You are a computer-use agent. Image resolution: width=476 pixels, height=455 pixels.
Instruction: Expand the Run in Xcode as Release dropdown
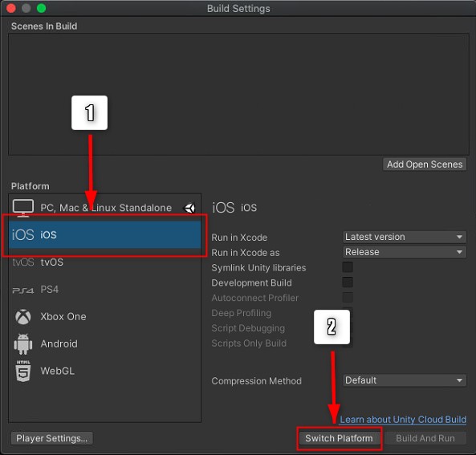405,252
